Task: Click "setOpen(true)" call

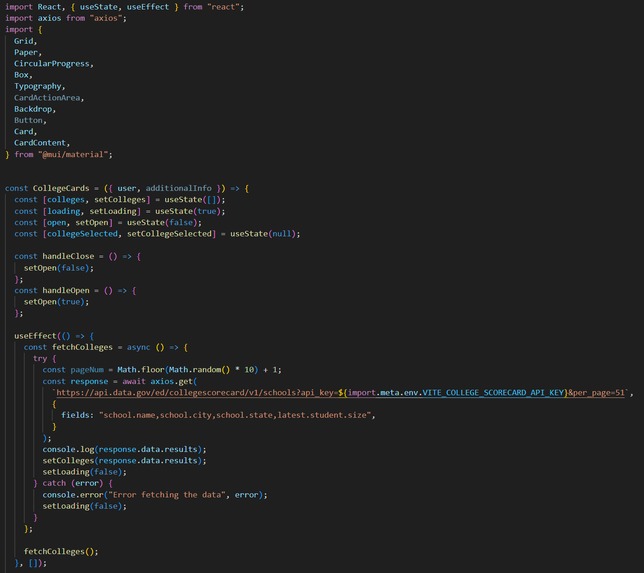Action: [54, 302]
